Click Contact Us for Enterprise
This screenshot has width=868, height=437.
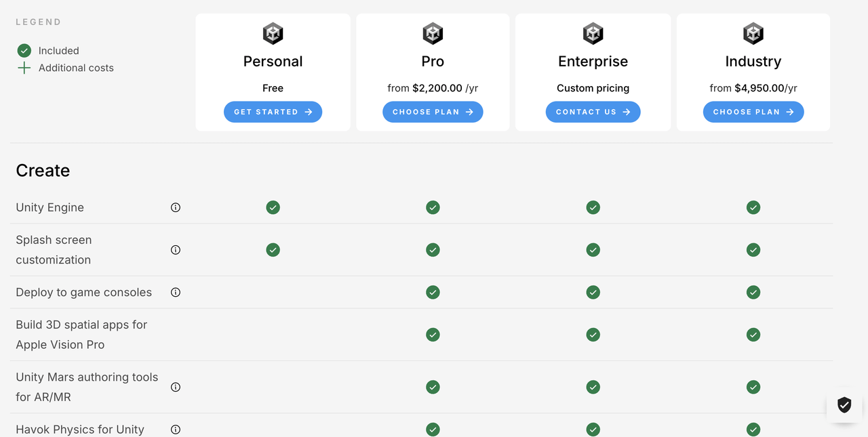coord(593,112)
